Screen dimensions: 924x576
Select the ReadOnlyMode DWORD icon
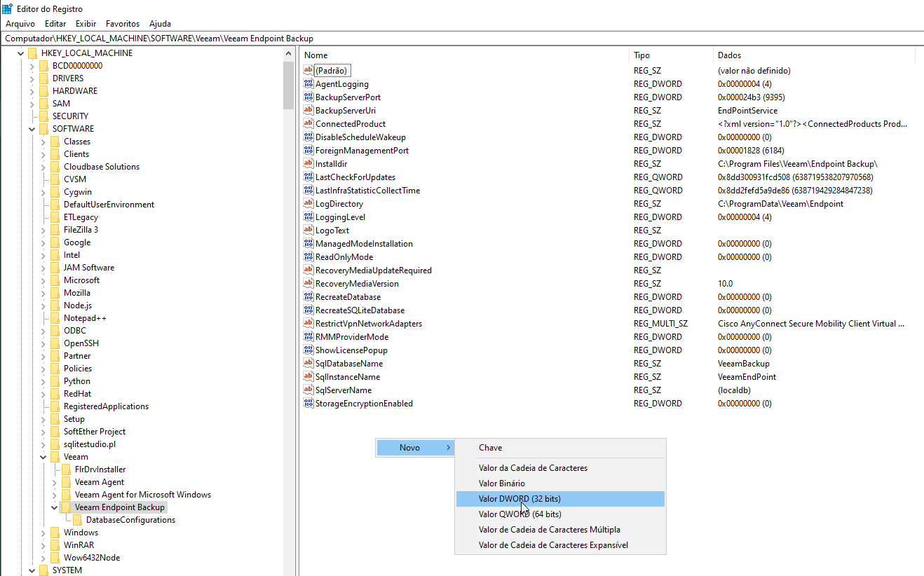(308, 257)
